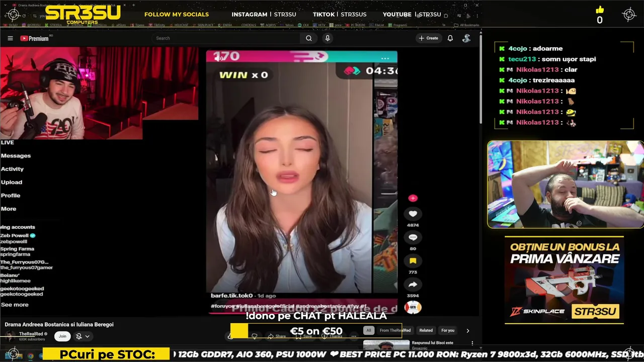
Task: Select LIVE in TikTok sidebar
Action: click(7, 142)
